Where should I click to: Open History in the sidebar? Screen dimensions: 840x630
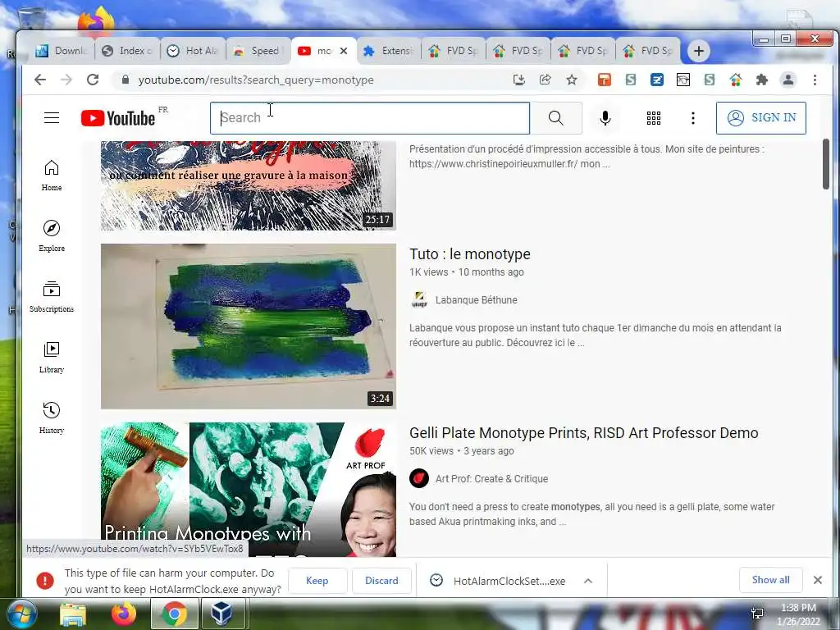tap(52, 418)
